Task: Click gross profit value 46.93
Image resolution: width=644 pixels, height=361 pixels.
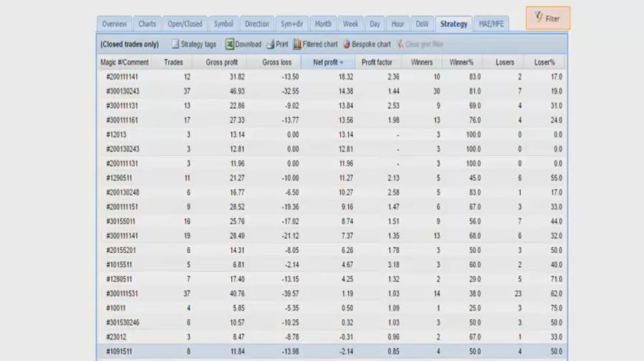Action: tap(237, 91)
